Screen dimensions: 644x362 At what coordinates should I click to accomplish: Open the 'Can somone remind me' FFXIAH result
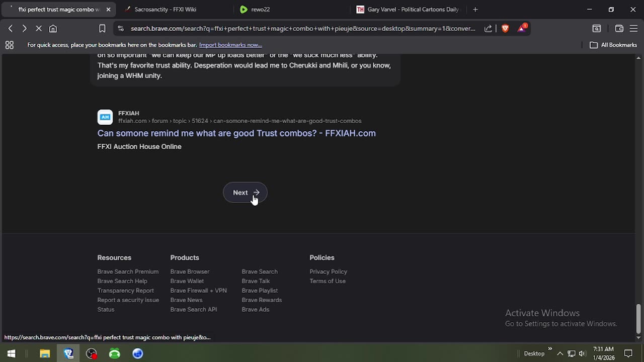coord(236,133)
